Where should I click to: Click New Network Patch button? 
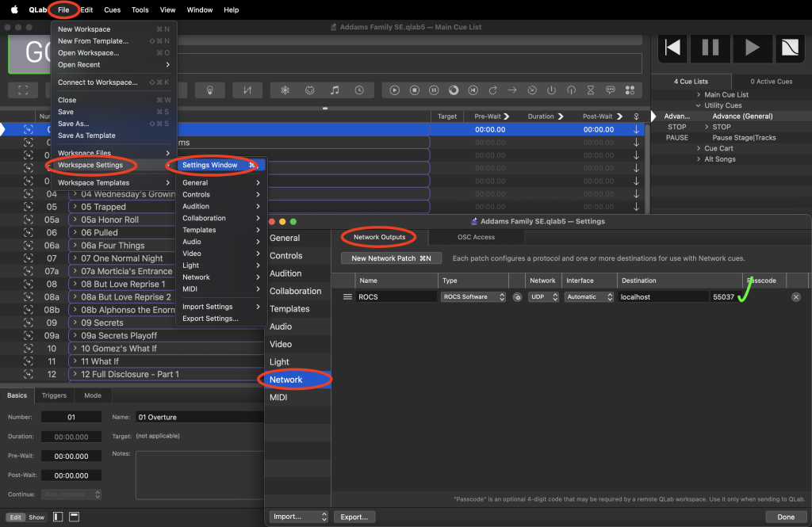[x=392, y=258]
